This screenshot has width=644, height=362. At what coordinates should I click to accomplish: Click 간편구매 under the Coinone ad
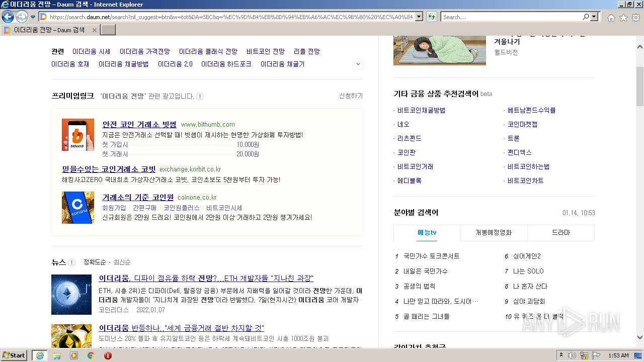[x=145, y=208]
